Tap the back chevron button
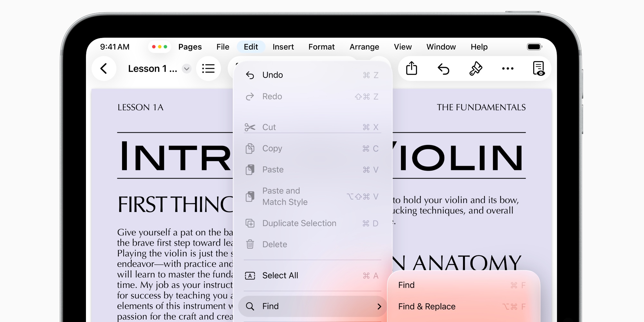 (104, 69)
